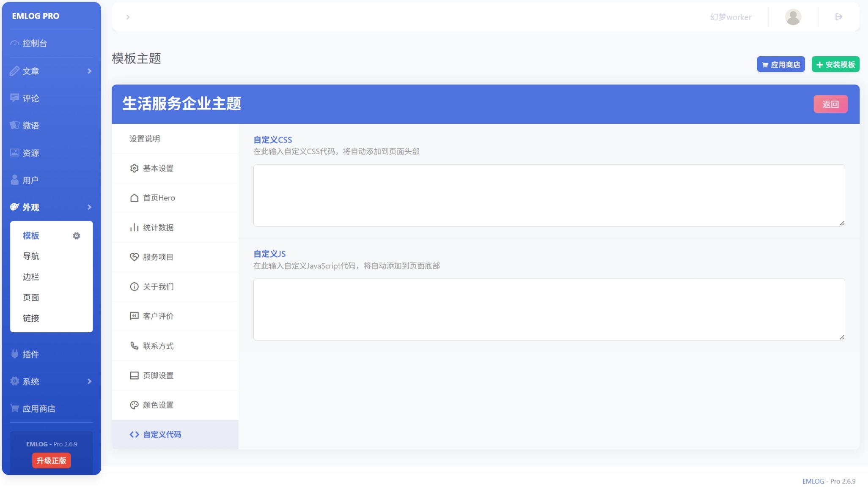Select 首页Hero home icon tab
The image size is (868, 495).
158,198
